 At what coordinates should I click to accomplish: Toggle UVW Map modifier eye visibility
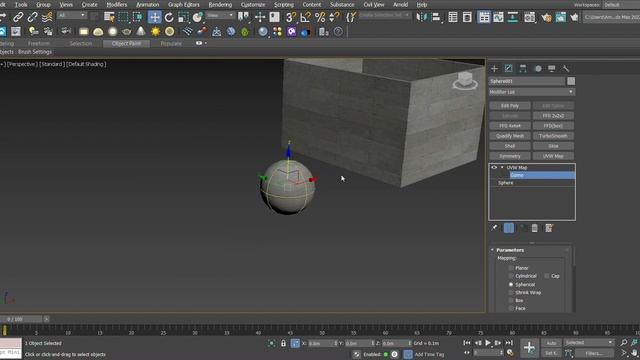(494, 167)
